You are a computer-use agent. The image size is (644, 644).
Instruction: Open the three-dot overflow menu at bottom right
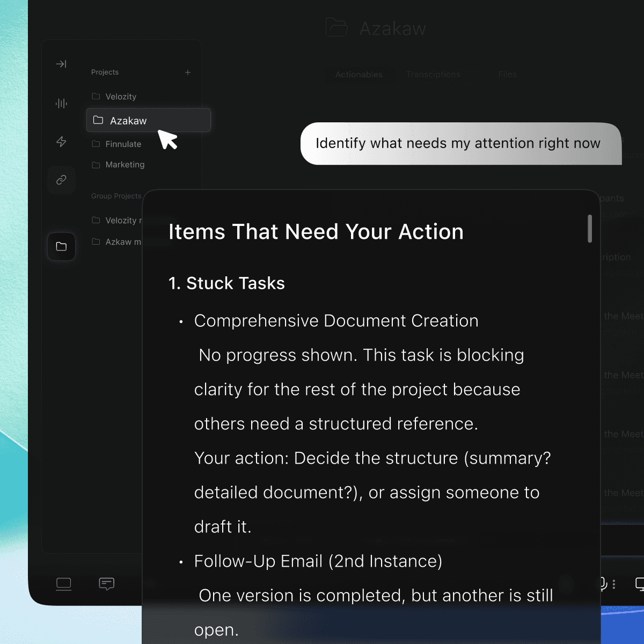(614, 584)
